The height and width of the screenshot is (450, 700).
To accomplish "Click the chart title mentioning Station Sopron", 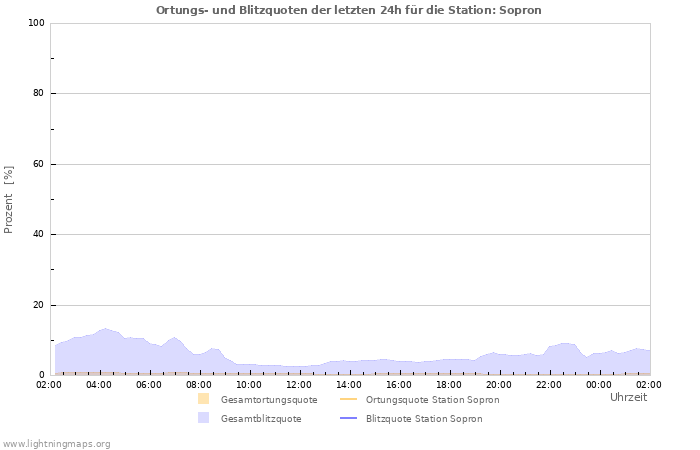I will coord(349,10).
